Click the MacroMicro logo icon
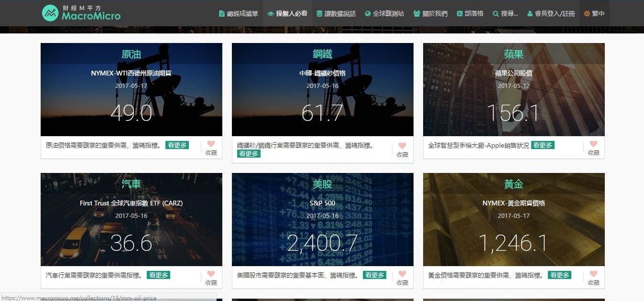The height and width of the screenshot is (301, 644). (x=50, y=13)
